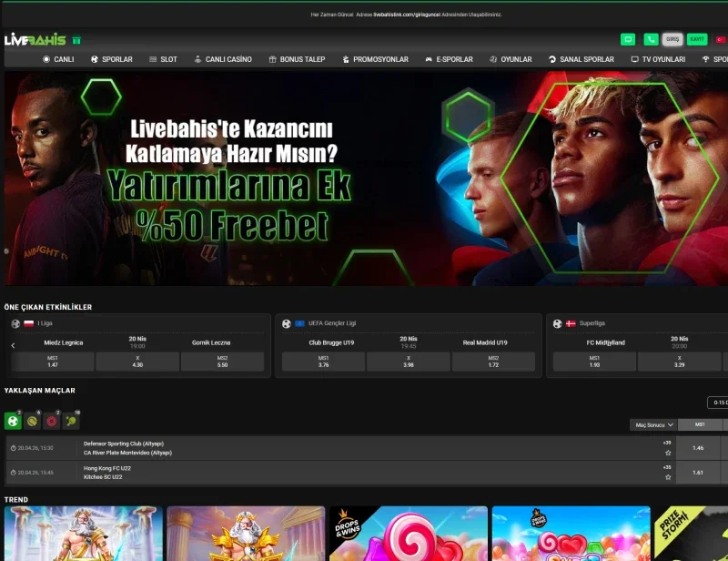Click the GİRİŞ login button
The height and width of the screenshot is (561, 728).
pos(672,39)
